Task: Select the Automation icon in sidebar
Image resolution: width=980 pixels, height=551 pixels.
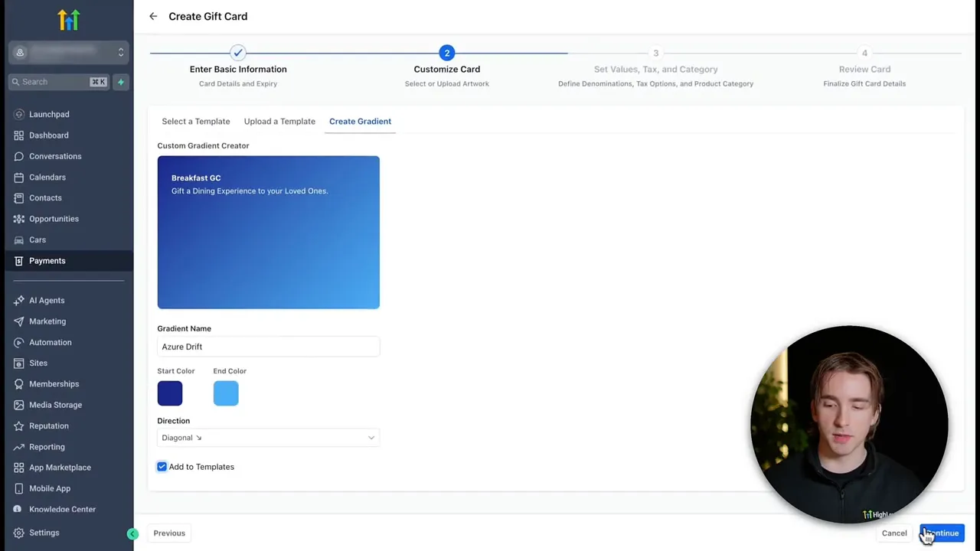Action: tap(18, 342)
